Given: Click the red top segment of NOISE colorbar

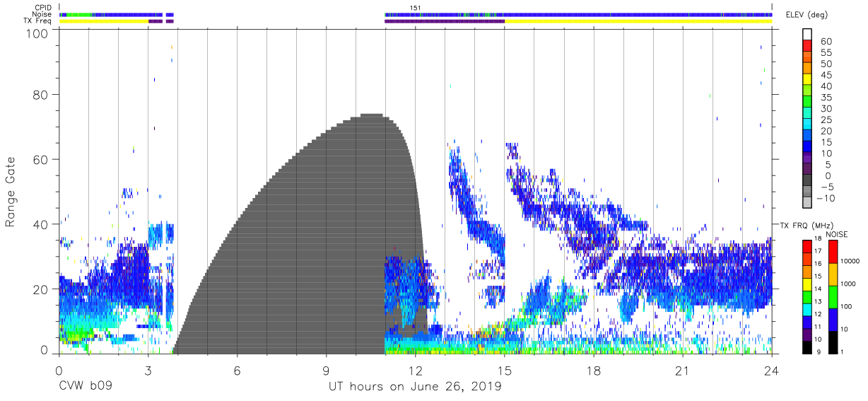Looking at the screenshot, I should click(832, 252).
